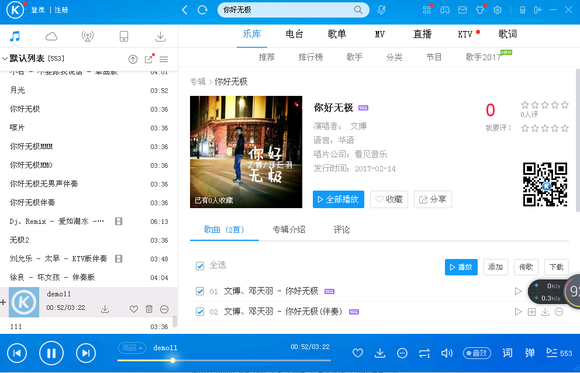This screenshot has width=580, height=373.
Task: Switch to the 电台 tab
Action: (294, 34)
